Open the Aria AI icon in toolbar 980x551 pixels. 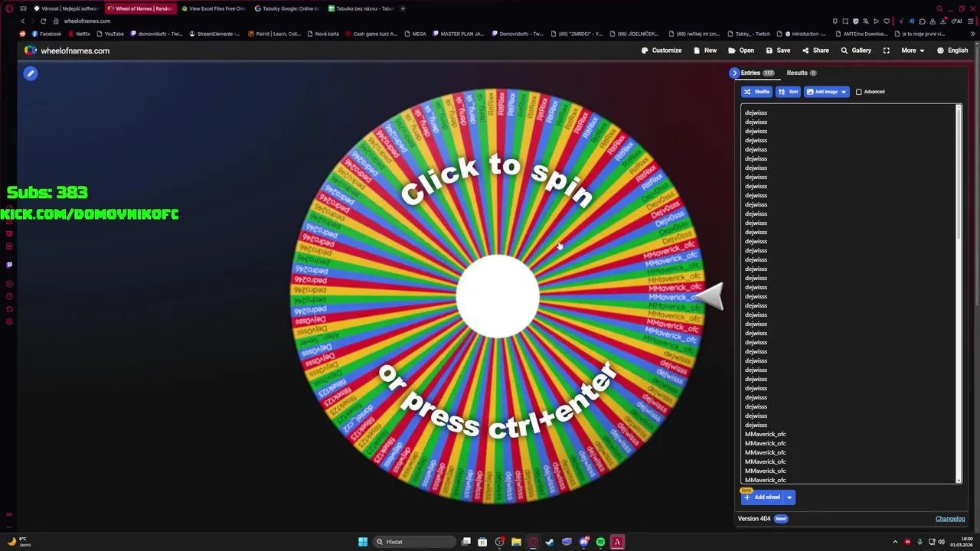click(957, 21)
